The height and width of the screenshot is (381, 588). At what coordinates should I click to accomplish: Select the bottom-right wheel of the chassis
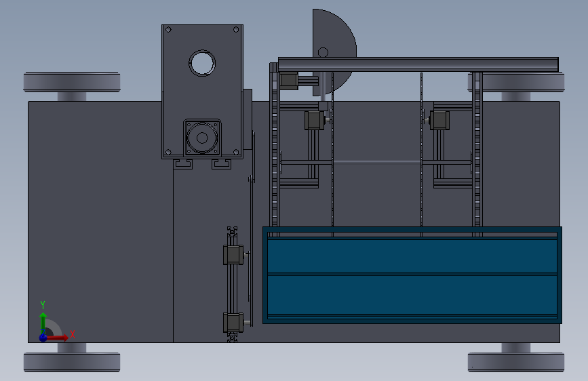[516, 361]
